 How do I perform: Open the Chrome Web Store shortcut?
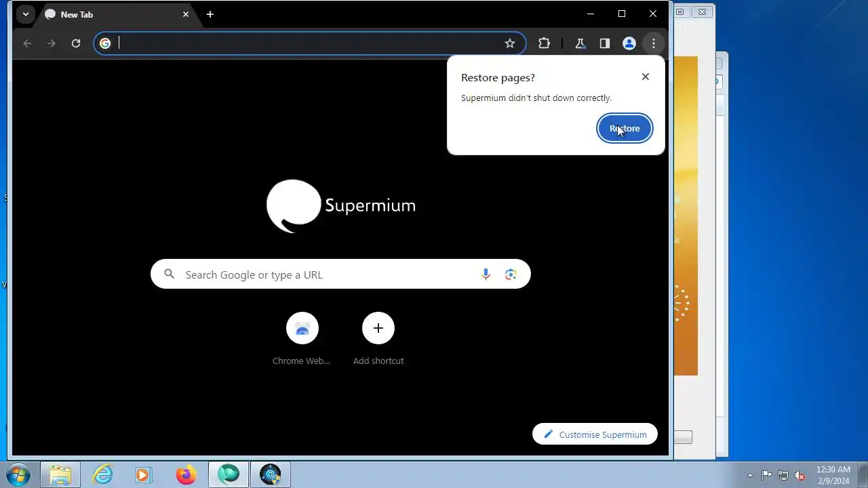click(302, 339)
